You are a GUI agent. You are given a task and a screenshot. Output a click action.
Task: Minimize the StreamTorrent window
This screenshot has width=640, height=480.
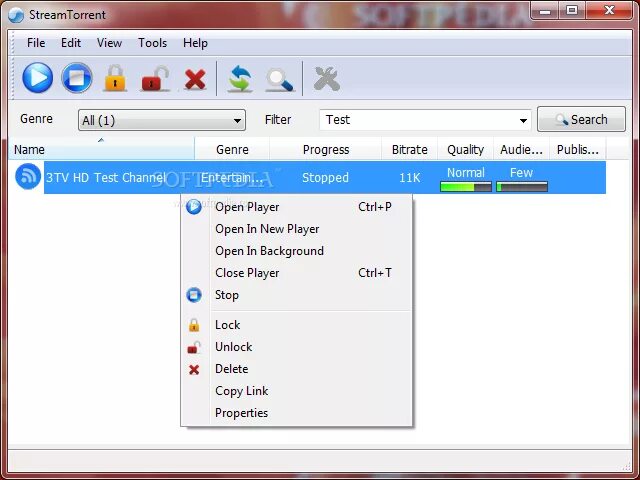pyautogui.click(x=544, y=11)
